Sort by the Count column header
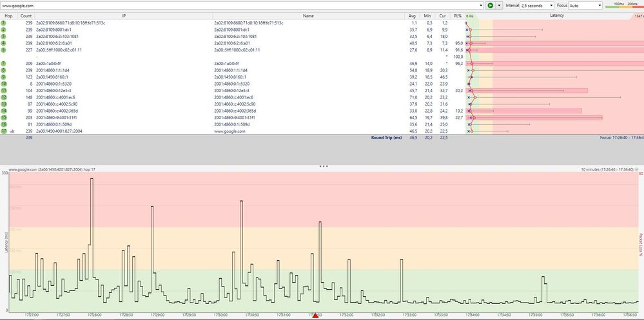Image resolution: width=644 pixels, height=320 pixels. coord(26,15)
